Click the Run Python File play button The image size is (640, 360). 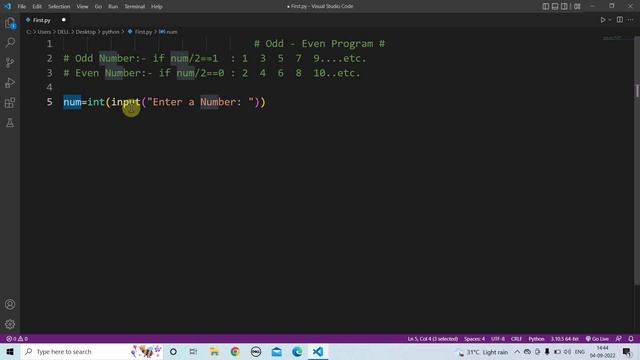pos(602,20)
